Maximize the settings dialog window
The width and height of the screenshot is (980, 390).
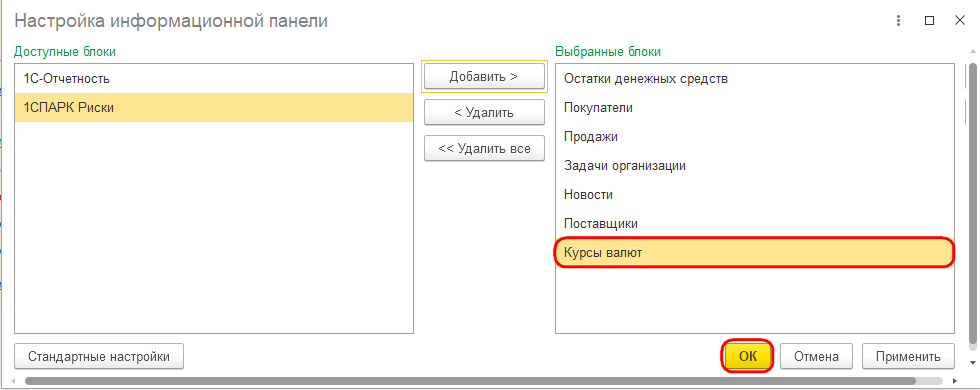(929, 21)
